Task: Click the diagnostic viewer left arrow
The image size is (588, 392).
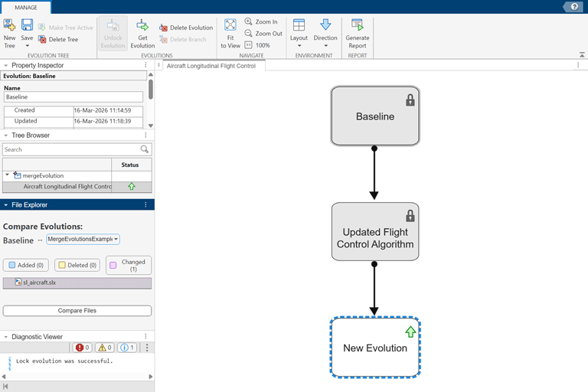Action: pos(4,377)
